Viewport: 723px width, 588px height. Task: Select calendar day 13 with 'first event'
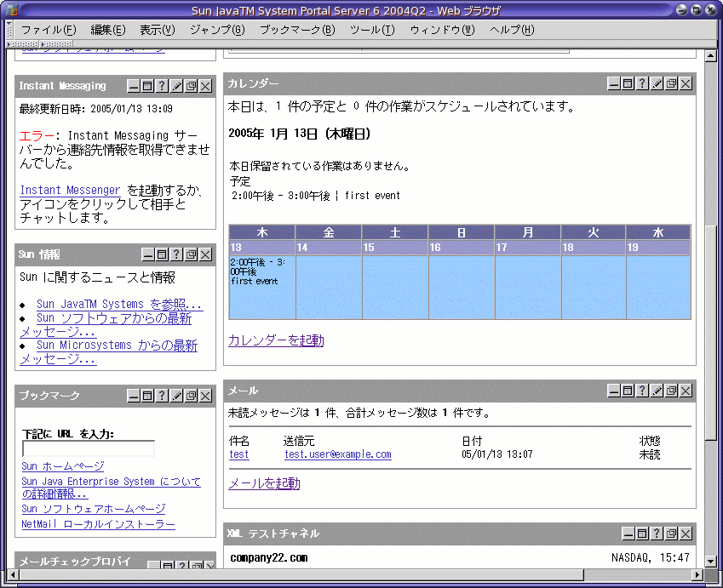click(262, 288)
